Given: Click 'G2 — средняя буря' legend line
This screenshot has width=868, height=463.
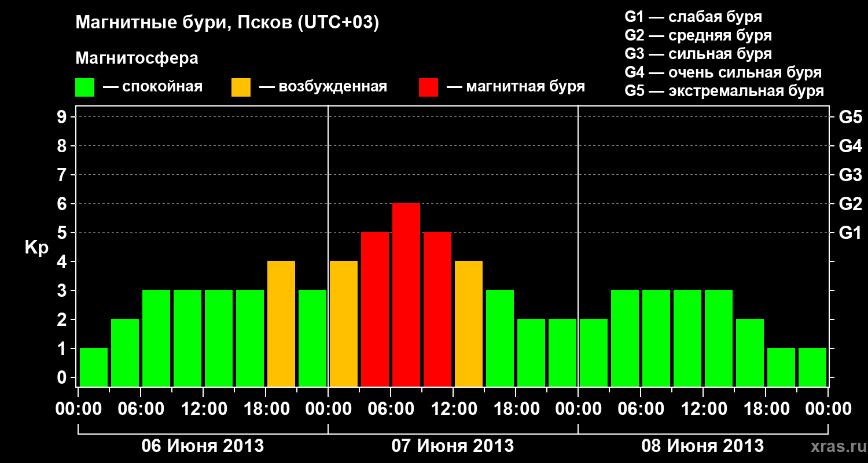Looking at the screenshot, I should click(x=698, y=35).
